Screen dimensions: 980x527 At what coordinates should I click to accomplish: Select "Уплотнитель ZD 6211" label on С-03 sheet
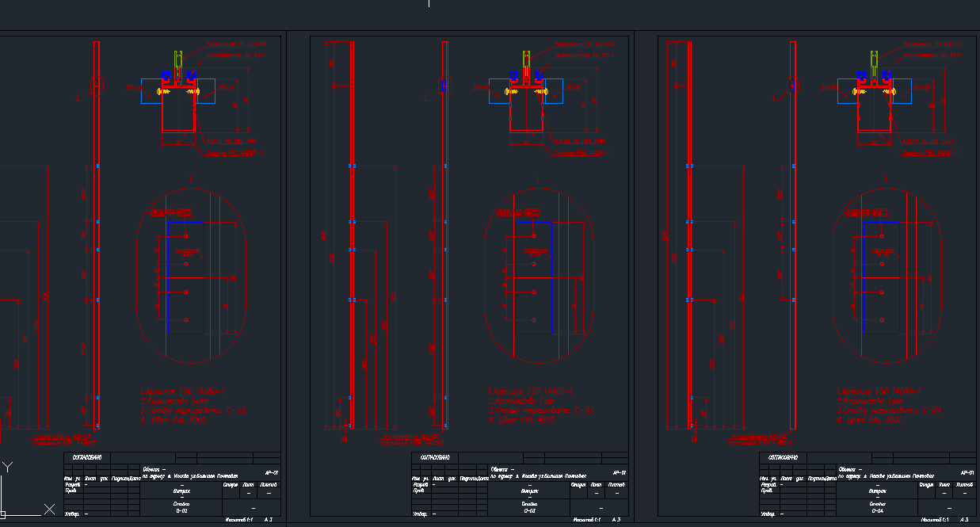[584, 55]
